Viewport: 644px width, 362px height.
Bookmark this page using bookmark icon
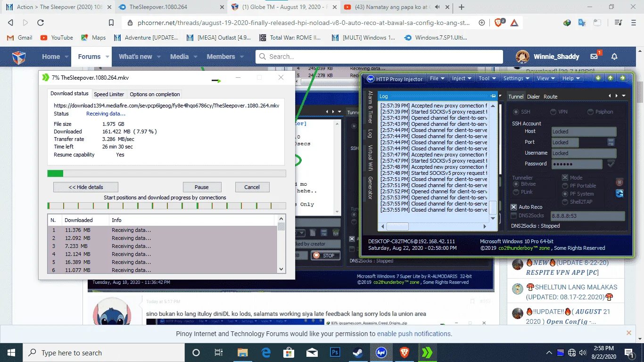click(111, 23)
